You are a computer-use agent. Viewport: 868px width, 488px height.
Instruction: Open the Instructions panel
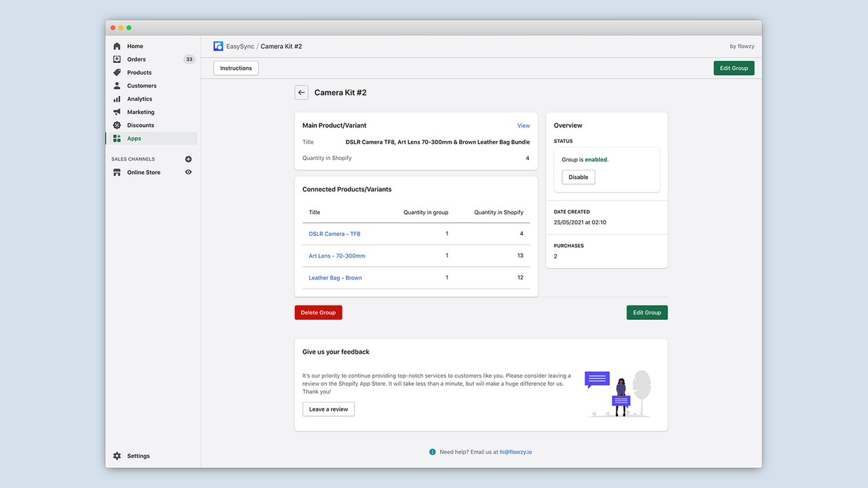pyautogui.click(x=235, y=68)
